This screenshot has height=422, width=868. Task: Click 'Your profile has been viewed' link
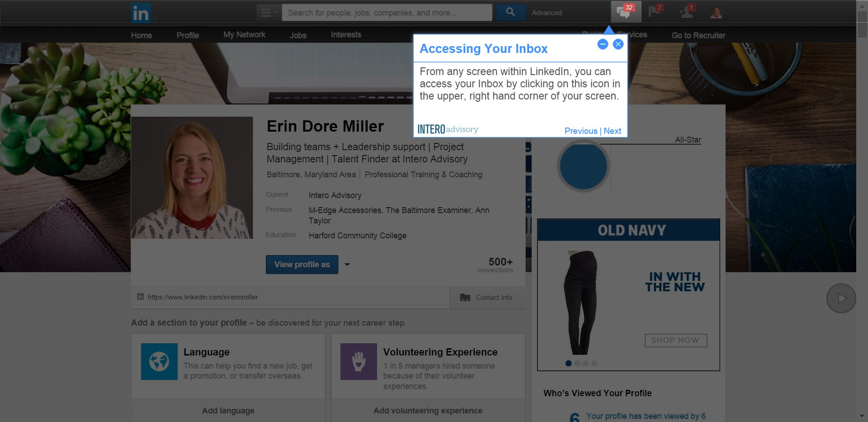[646, 416]
